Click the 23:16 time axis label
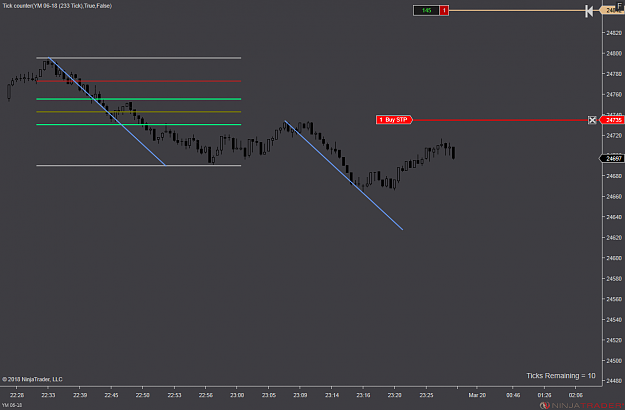 pos(363,395)
